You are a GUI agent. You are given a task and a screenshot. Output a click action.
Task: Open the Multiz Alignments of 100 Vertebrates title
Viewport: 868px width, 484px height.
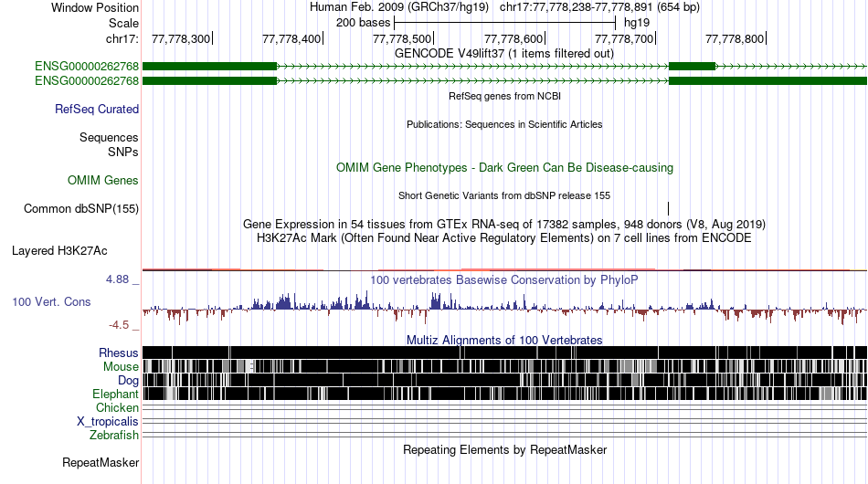click(504, 341)
